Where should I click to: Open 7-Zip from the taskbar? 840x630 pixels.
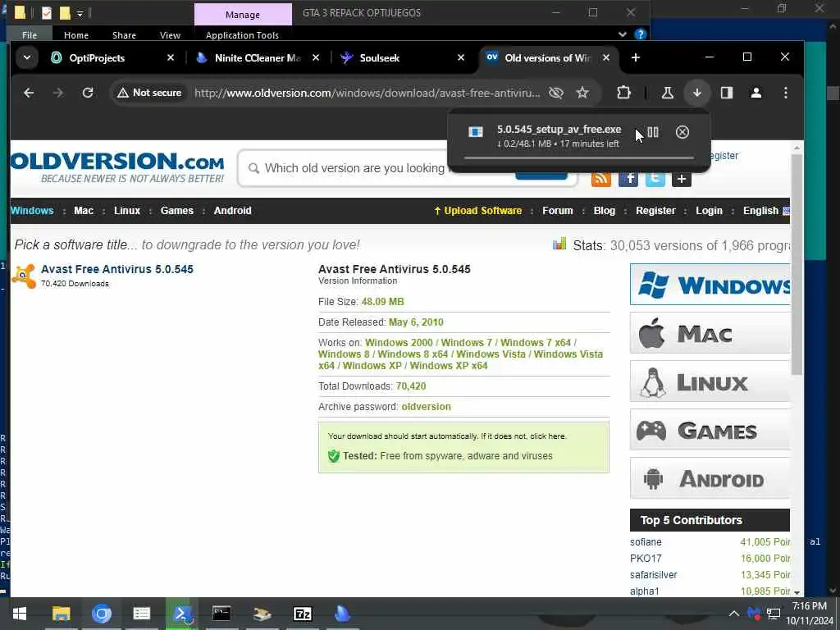pyautogui.click(x=303, y=614)
